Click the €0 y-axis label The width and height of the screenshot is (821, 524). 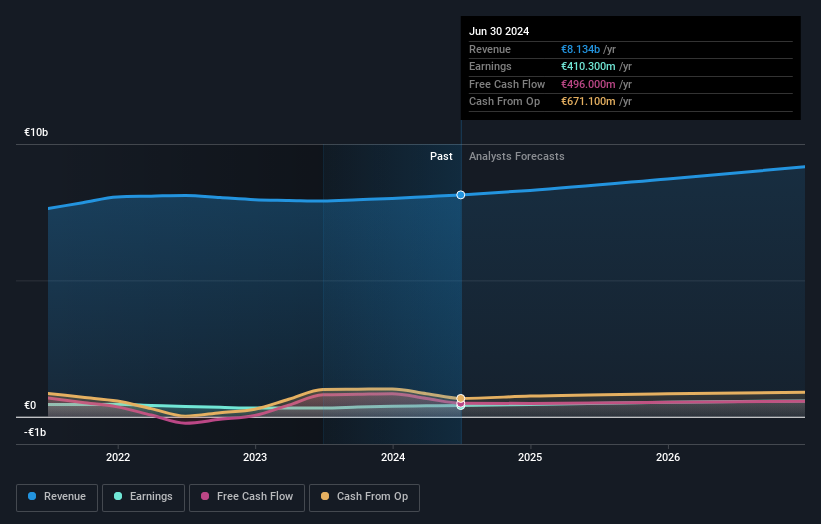coord(30,405)
